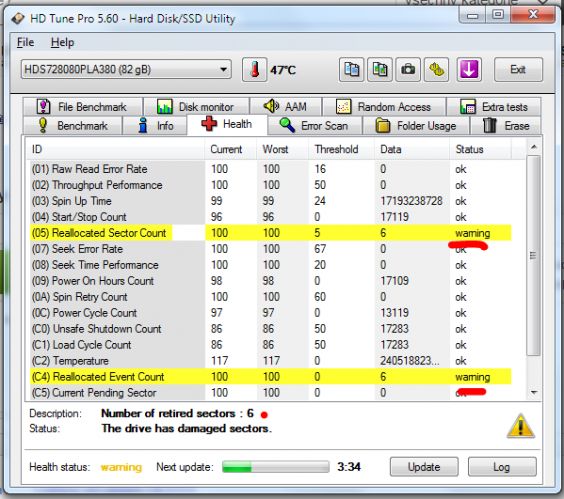Select the (0C) Power Cycle Count row

pos(270,313)
